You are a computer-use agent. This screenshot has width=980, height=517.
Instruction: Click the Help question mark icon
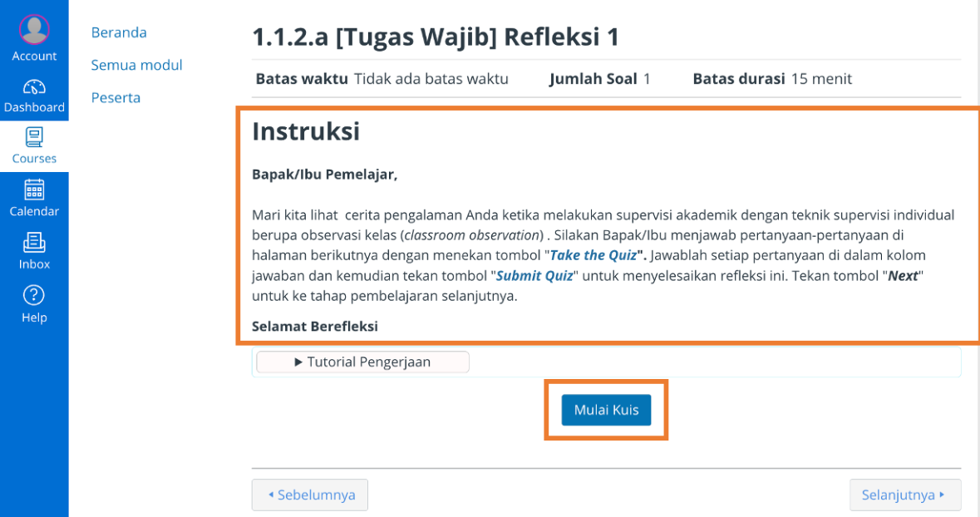[x=34, y=295]
